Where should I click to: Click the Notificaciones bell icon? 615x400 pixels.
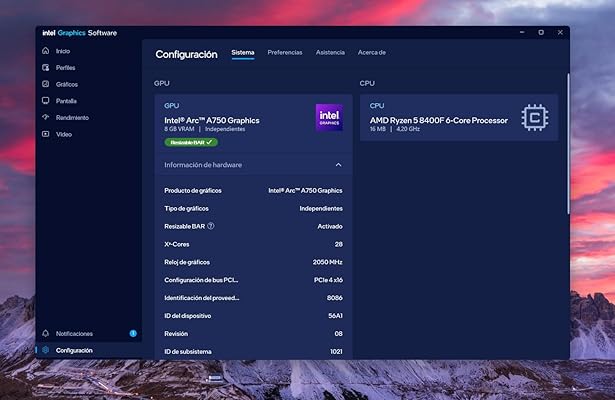[45, 333]
